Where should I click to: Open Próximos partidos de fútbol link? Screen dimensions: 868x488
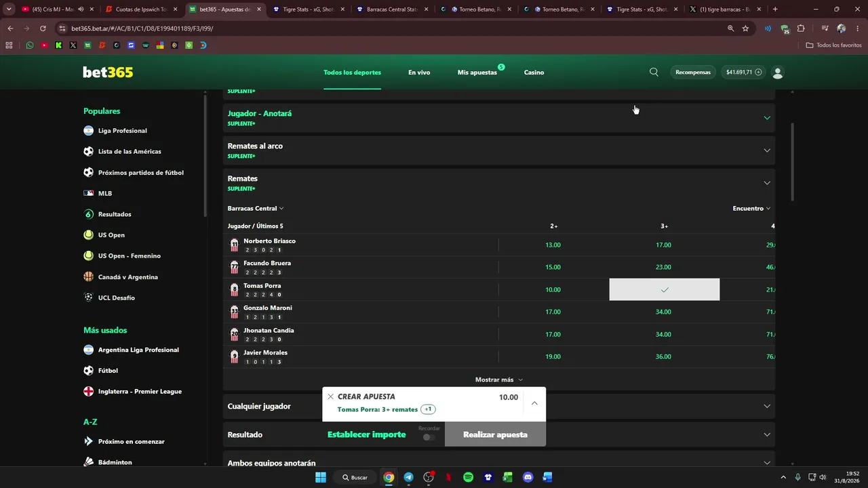[x=141, y=173]
